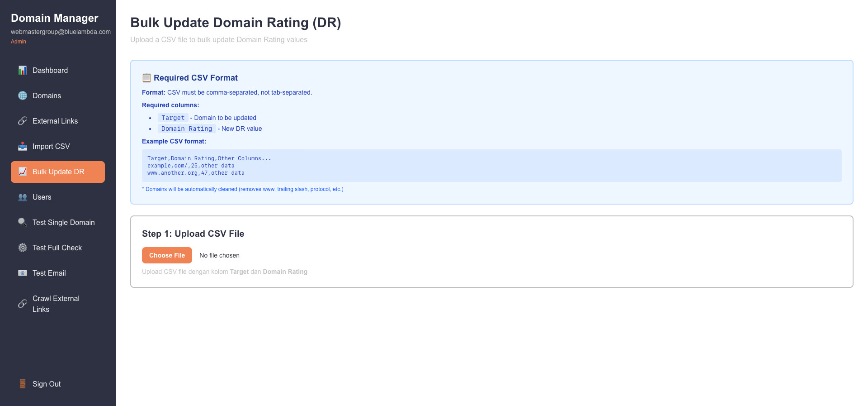868x406 pixels.
Task: Click the domains automatically cleaned footnote
Action: (x=243, y=189)
